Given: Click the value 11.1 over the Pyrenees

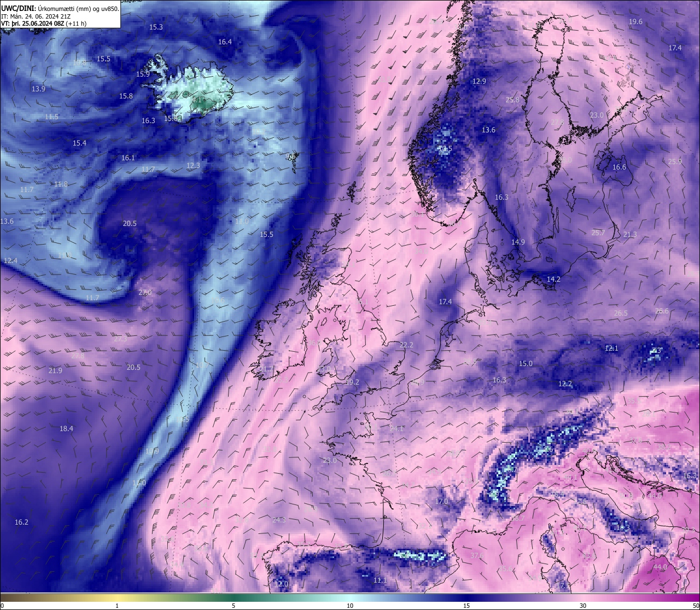Looking at the screenshot, I should click(x=380, y=580).
